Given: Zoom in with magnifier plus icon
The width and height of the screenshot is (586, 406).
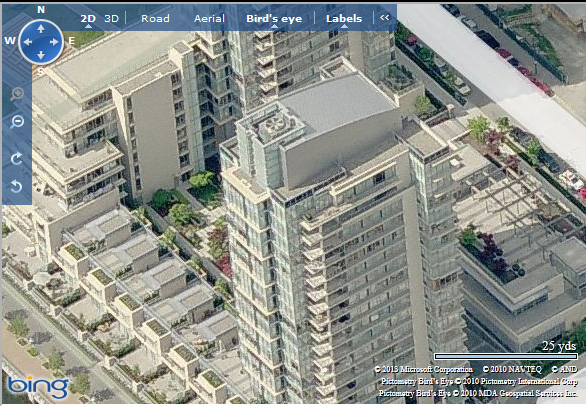Looking at the screenshot, I should 17,94.
